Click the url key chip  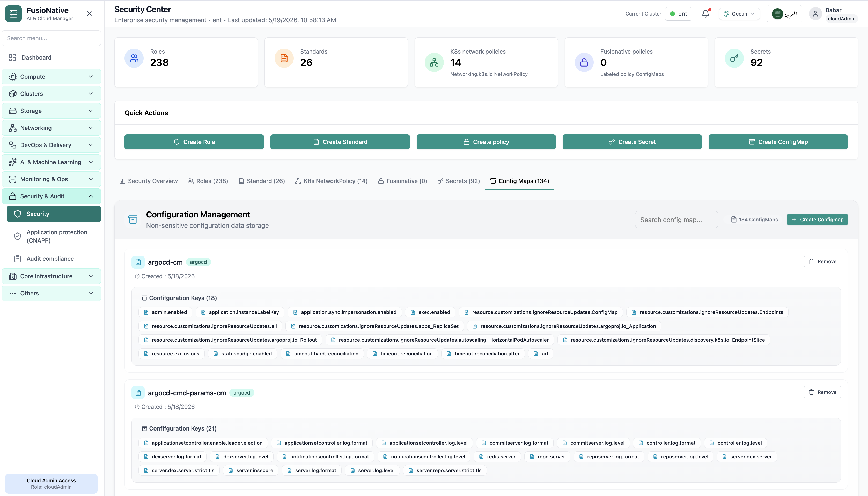541,354
